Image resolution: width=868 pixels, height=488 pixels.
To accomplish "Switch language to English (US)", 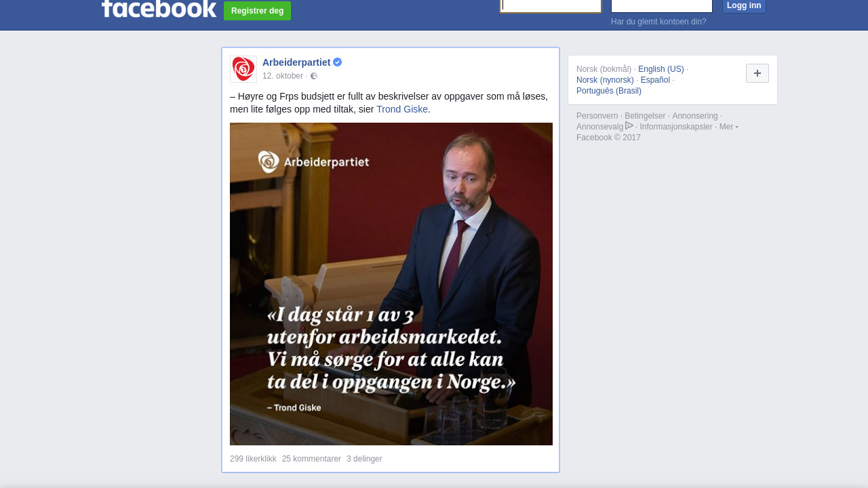I will pos(661,69).
